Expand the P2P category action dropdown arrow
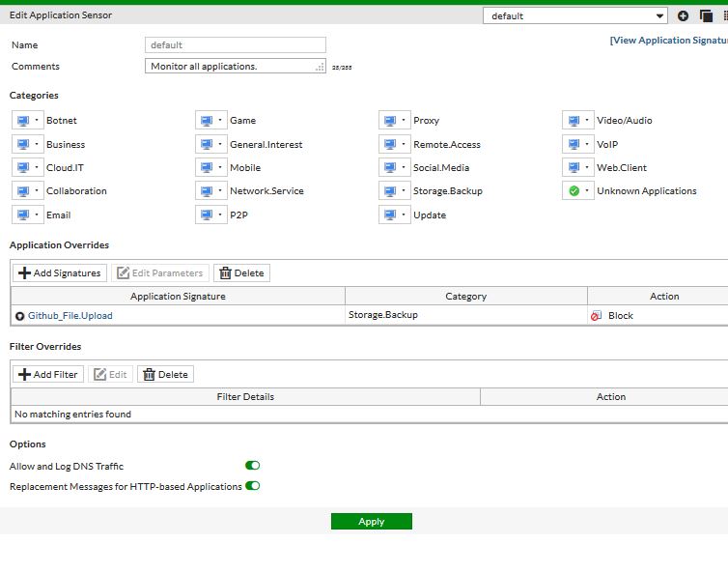Viewport: 728px width, 573px height. point(221,215)
